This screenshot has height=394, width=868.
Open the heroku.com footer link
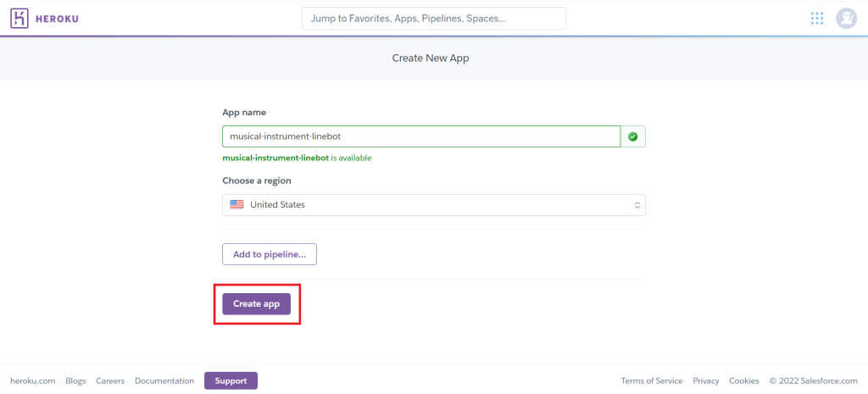point(32,381)
